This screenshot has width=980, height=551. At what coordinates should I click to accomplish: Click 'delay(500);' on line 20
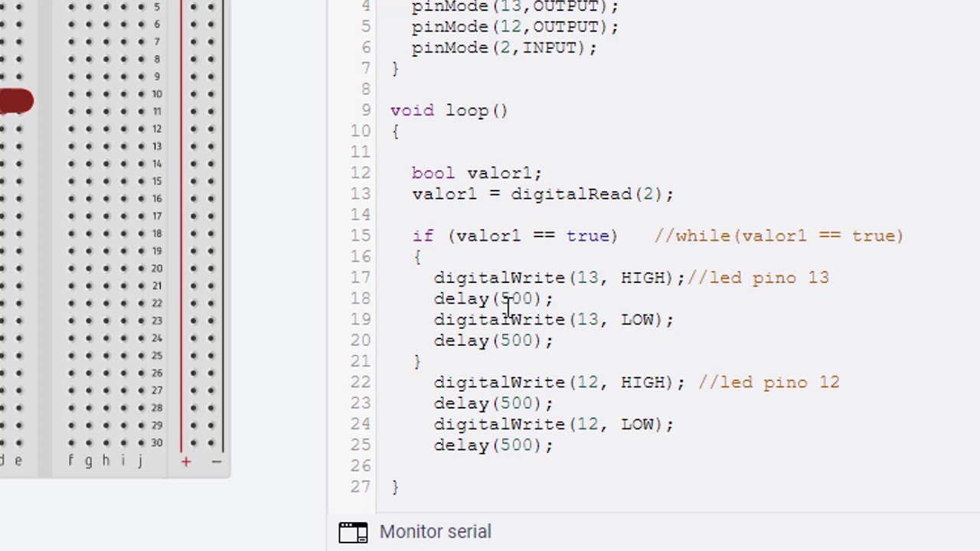[493, 340]
